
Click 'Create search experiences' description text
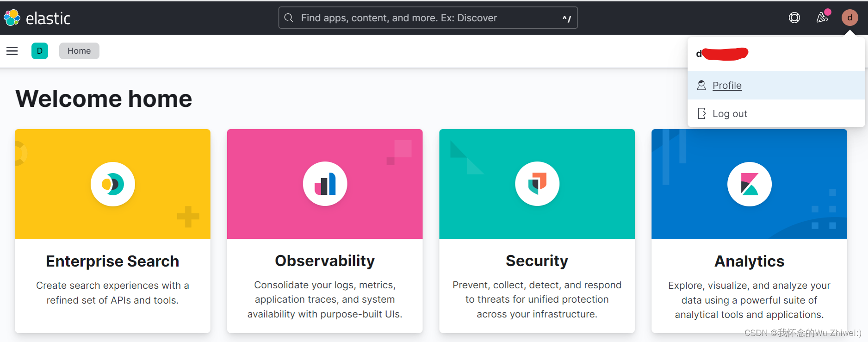(x=112, y=292)
